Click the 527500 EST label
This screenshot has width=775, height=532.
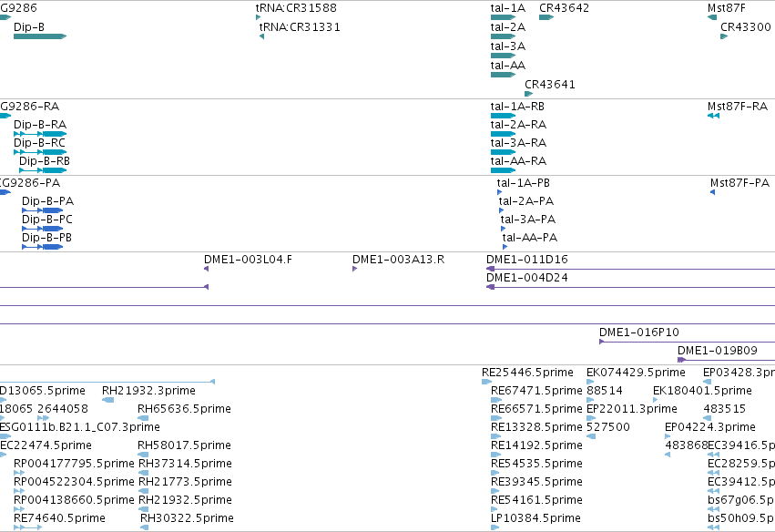coord(608,427)
